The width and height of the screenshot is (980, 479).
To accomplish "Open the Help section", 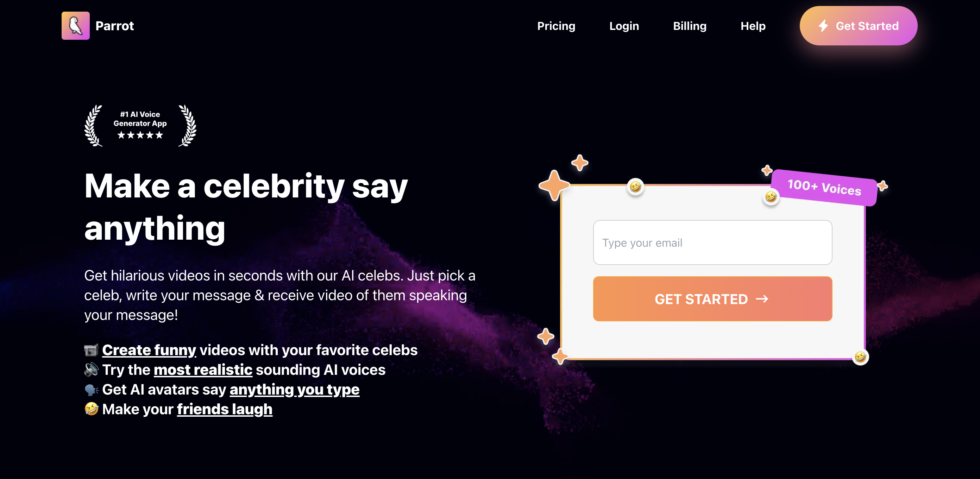I will click(x=753, y=26).
